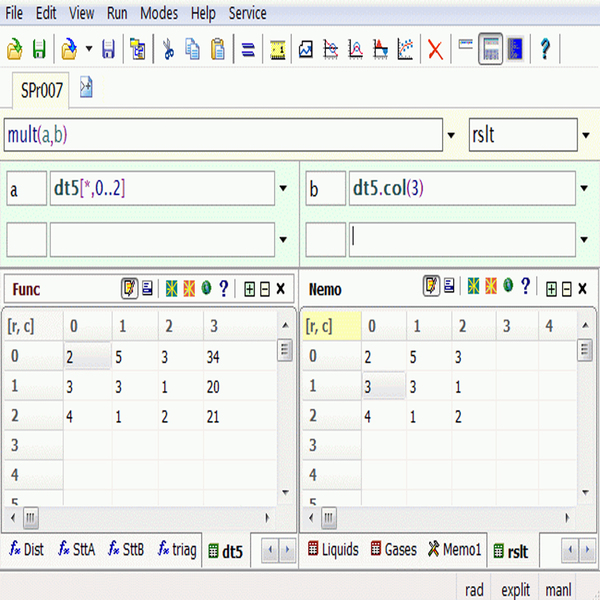Toggle edit mode icon in Nemo panel
The width and height of the screenshot is (600, 600).
(431, 288)
